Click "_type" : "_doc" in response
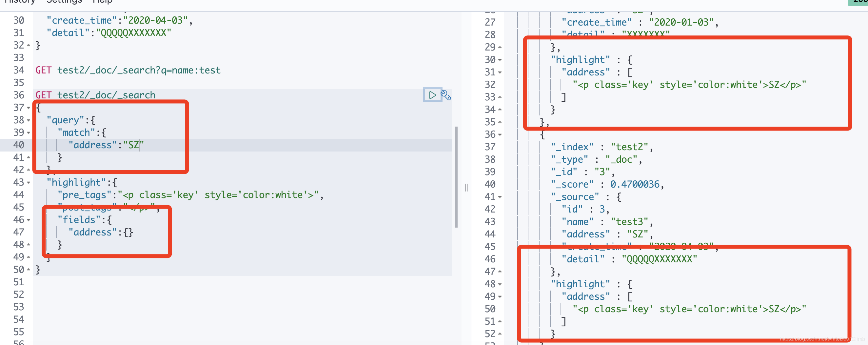Screen dimensions: 868x345 [x=596, y=159]
